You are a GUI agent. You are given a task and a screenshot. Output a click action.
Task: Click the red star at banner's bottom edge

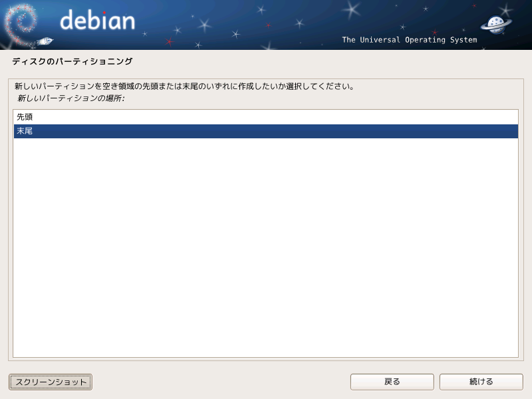(x=170, y=42)
